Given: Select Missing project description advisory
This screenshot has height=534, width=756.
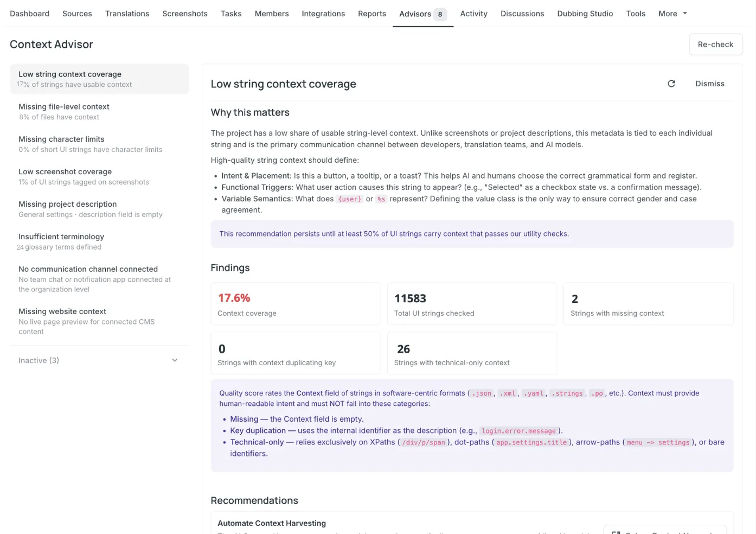Looking at the screenshot, I should [x=99, y=209].
